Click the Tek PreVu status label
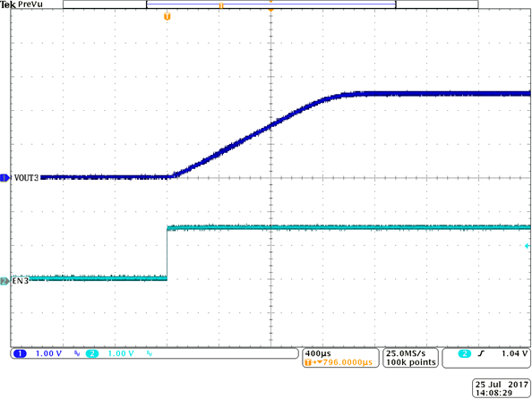This screenshot has height=399, width=532. [x=21, y=4]
